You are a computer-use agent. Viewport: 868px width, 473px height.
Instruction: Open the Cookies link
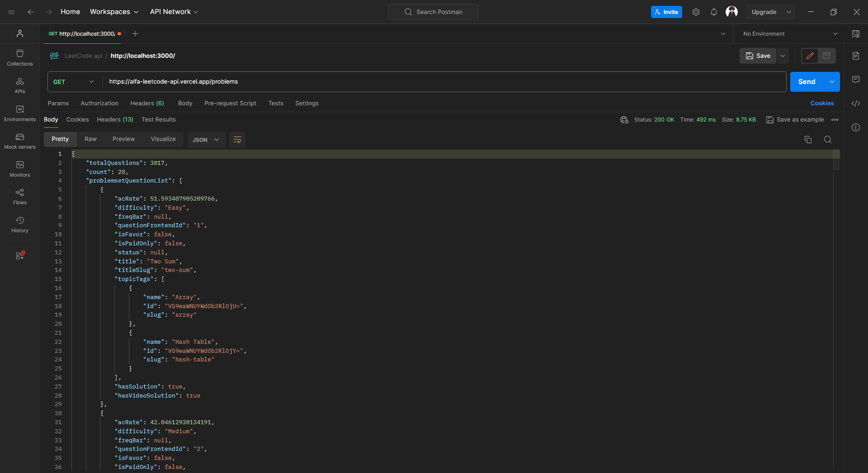click(x=821, y=103)
